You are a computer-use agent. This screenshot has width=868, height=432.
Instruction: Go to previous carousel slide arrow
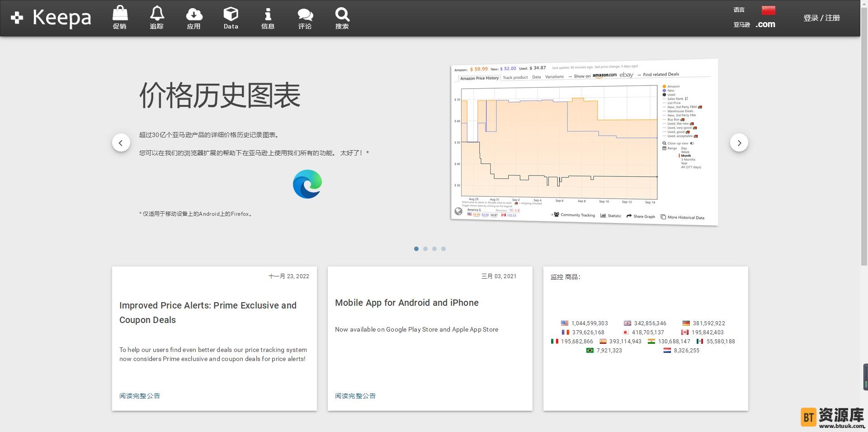(121, 142)
